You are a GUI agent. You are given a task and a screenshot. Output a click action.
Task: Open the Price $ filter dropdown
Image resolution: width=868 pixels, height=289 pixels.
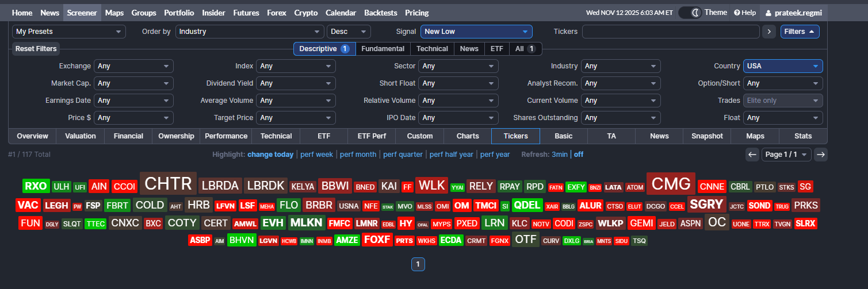click(x=133, y=118)
